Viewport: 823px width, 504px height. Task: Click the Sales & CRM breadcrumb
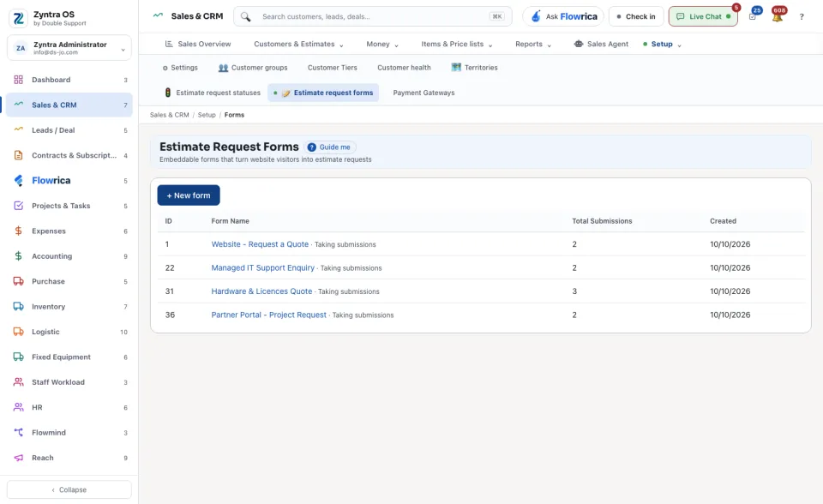click(x=170, y=115)
